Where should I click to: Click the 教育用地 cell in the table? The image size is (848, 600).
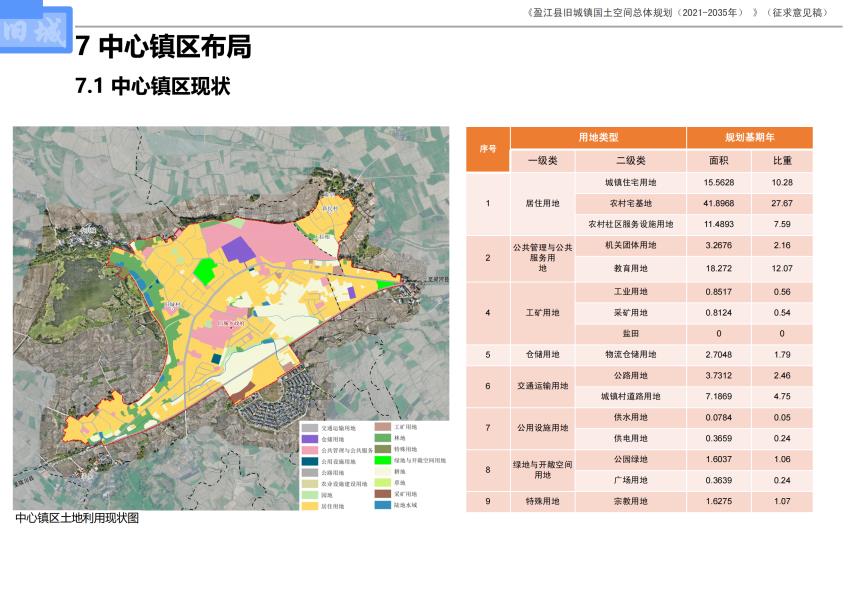630,269
